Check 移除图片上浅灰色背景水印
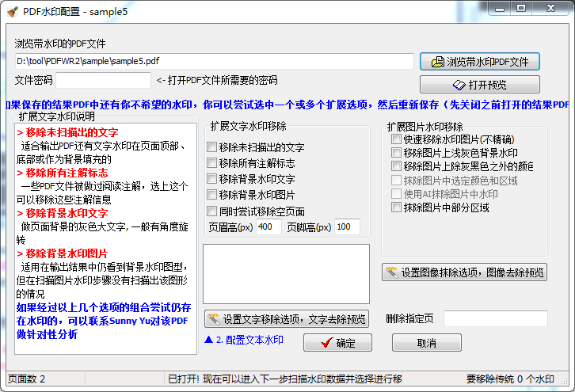Image resolution: width=575 pixels, height=392 pixels. (396, 153)
